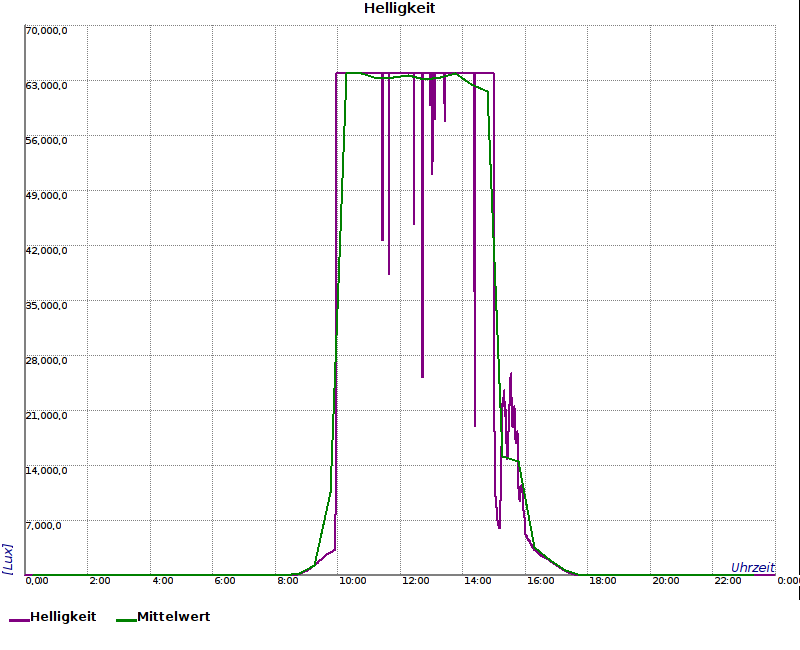Image resolution: width=800 pixels, height=650 pixels.
Task: Click the 6:00 time axis label
Action: pyautogui.click(x=225, y=581)
